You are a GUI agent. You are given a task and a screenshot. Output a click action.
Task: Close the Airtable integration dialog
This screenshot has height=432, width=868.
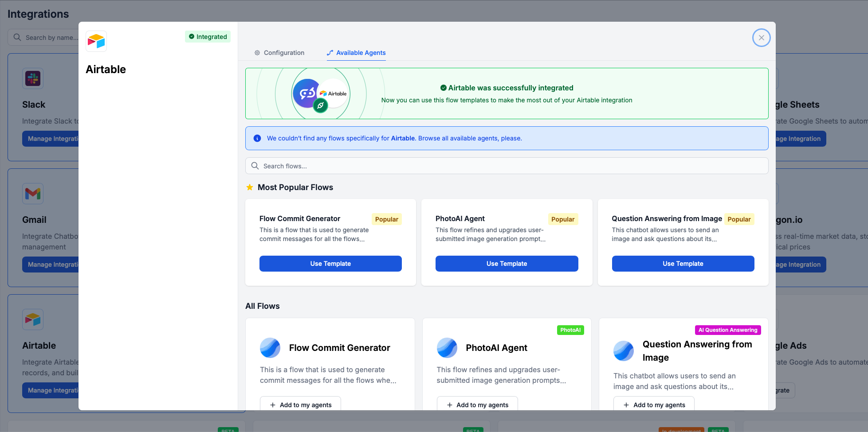click(761, 38)
